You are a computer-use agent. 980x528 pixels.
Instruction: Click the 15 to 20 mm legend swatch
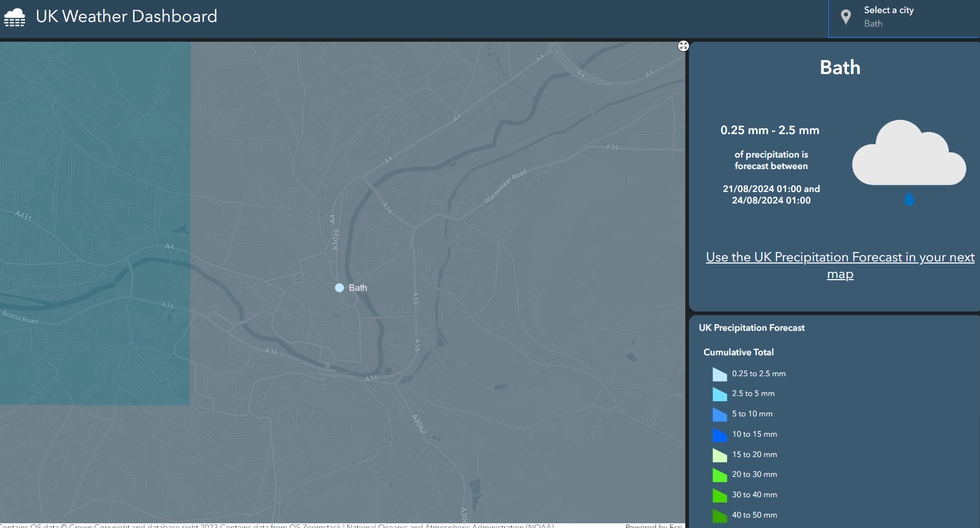[x=720, y=455]
